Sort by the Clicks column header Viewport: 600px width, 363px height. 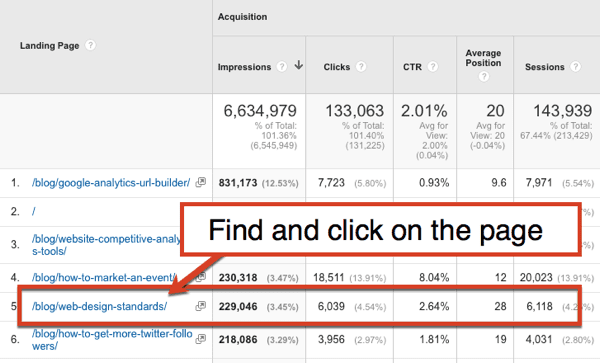337,67
